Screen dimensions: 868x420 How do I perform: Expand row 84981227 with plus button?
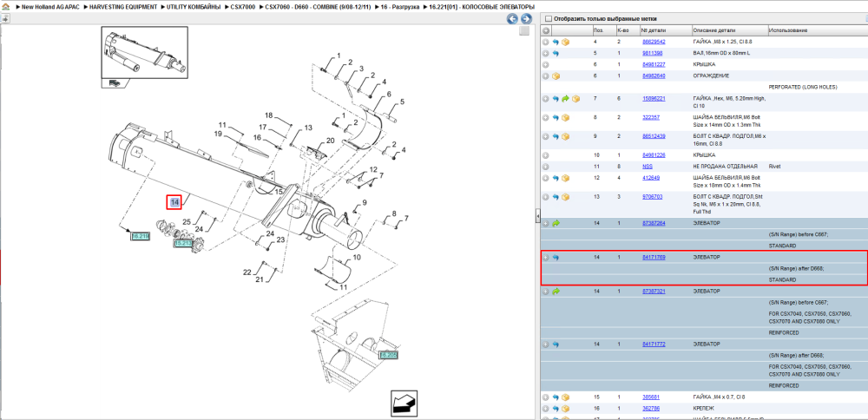point(546,65)
